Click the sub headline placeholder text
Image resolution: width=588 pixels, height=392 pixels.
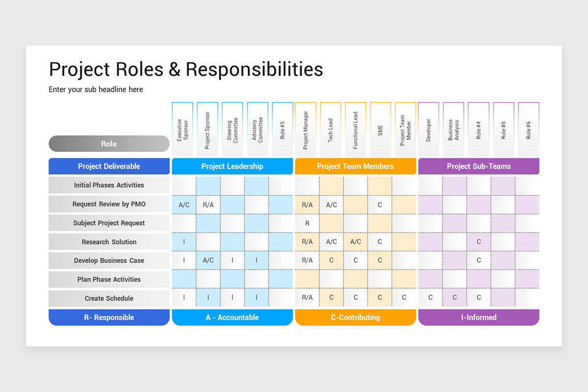(96, 90)
